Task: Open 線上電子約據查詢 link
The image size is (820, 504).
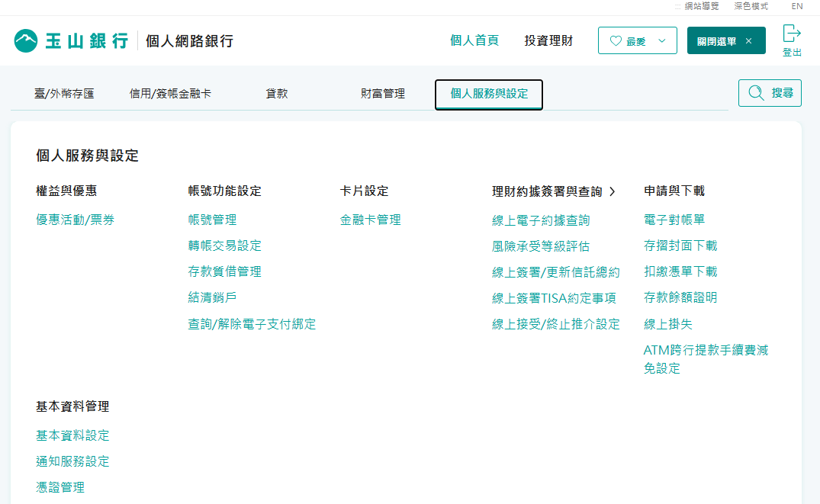Action: (x=541, y=220)
